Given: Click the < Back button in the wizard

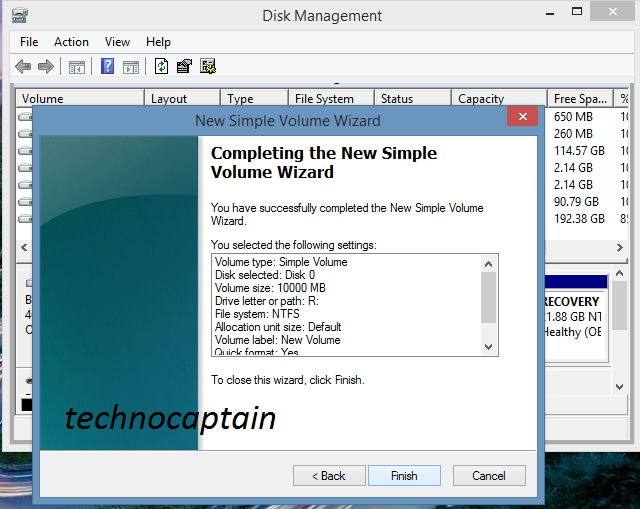Looking at the screenshot, I should click(x=329, y=476).
